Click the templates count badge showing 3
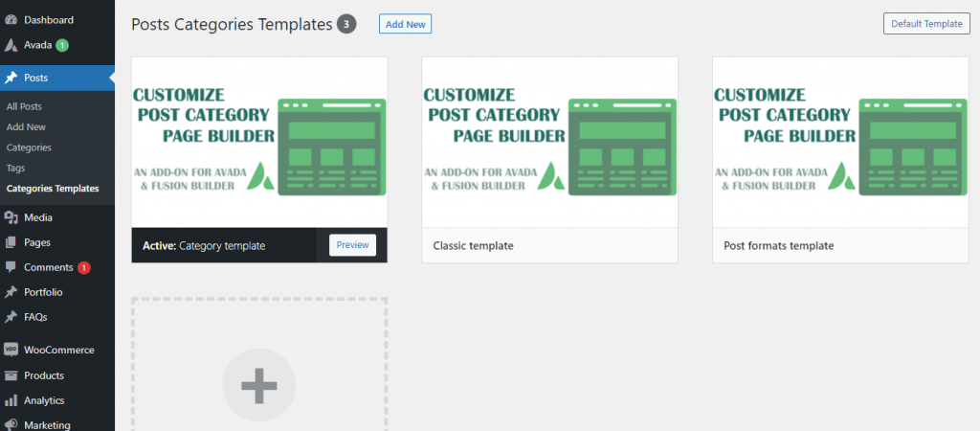Screen dimensions: 980x431 (x=346, y=24)
